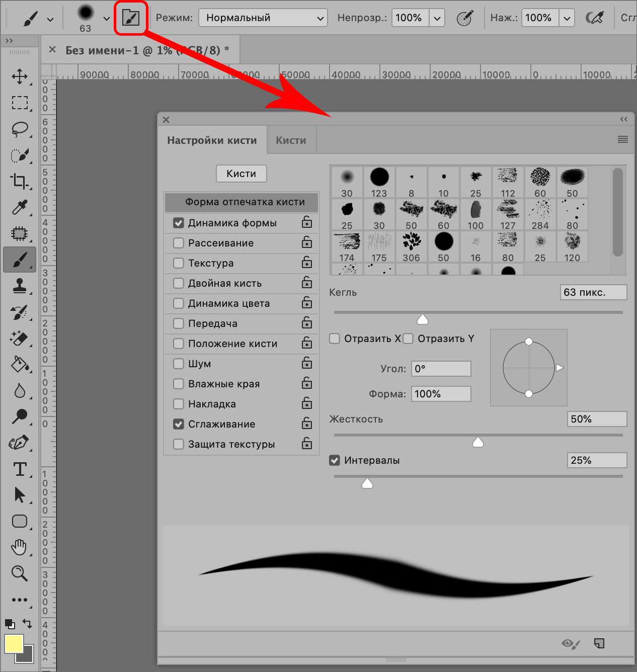Expand the Непрозр. opacity dropdown arrow

pyautogui.click(x=437, y=18)
